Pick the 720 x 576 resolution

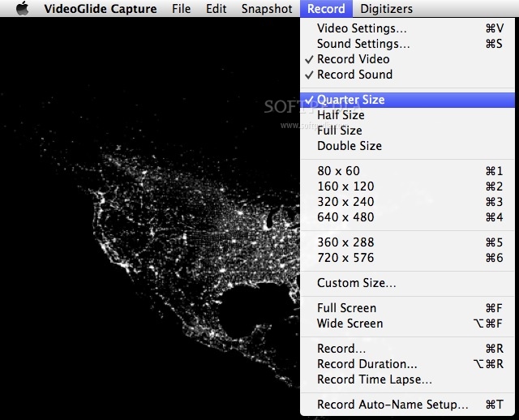click(345, 258)
